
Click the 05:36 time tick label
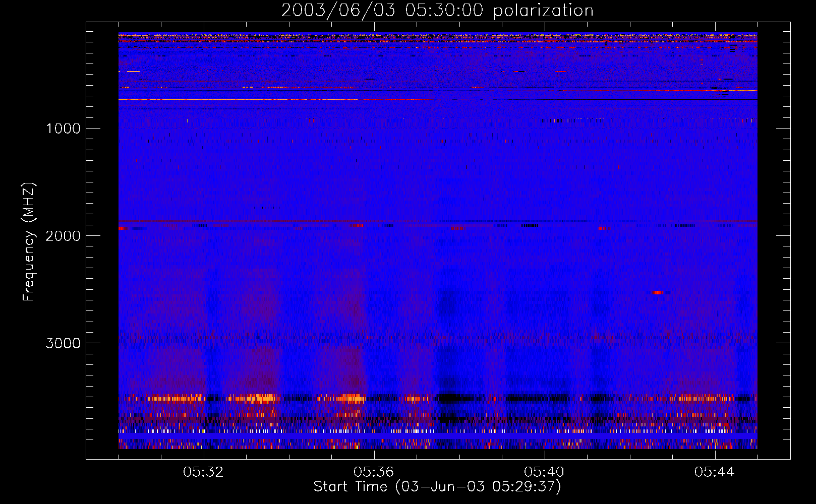coord(374,472)
